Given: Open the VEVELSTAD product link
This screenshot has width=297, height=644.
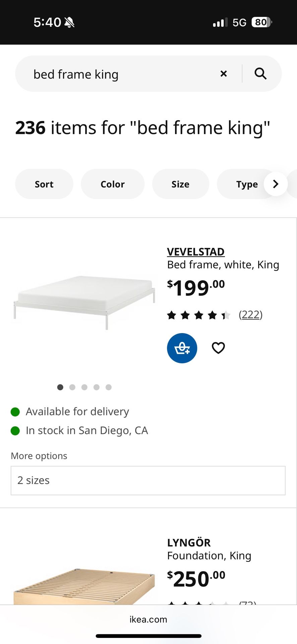Looking at the screenshot, I should tap(196, 252).
